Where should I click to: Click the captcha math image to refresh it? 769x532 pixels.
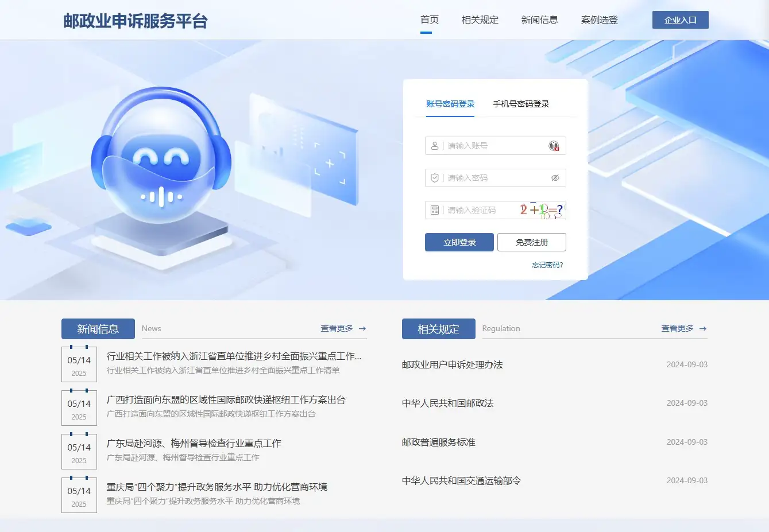pyautogui.click(x=540, y=209)
